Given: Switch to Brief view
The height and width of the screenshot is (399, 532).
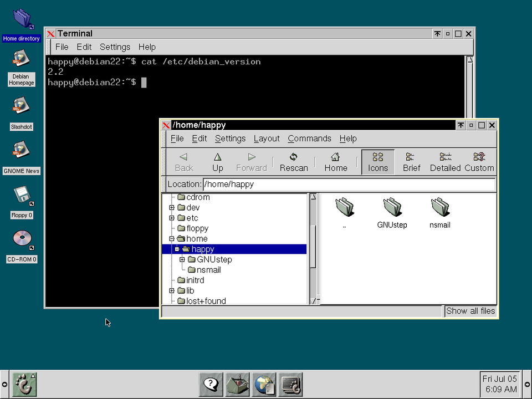Looking at the screenshot, I should [411, 162].
